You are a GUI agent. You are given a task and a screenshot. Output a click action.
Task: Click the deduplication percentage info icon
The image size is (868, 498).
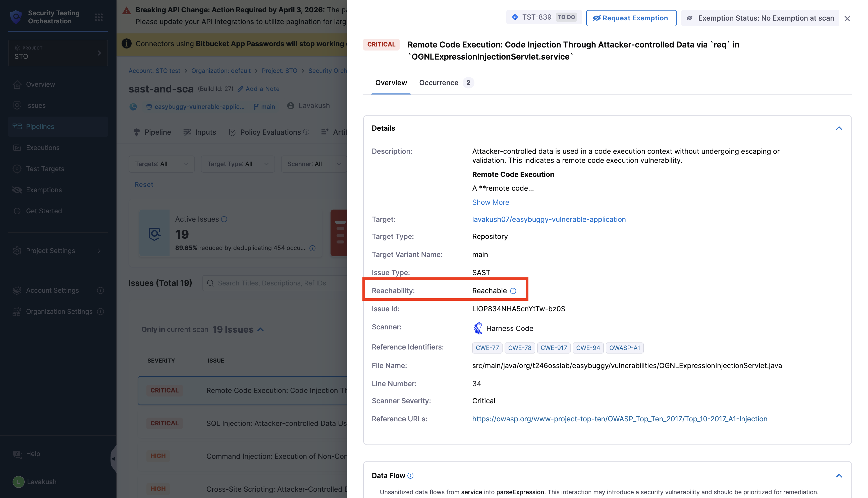tap(312, 248)
